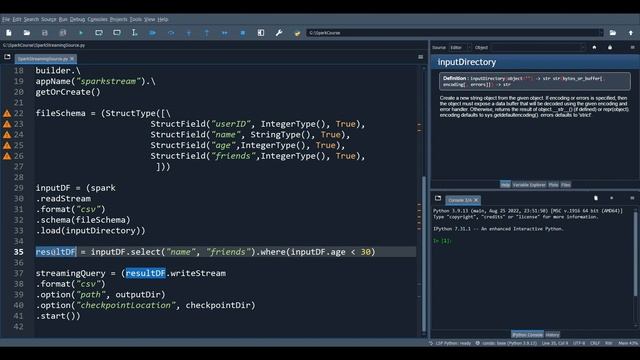Open the File menu

(x=6, y=19)
